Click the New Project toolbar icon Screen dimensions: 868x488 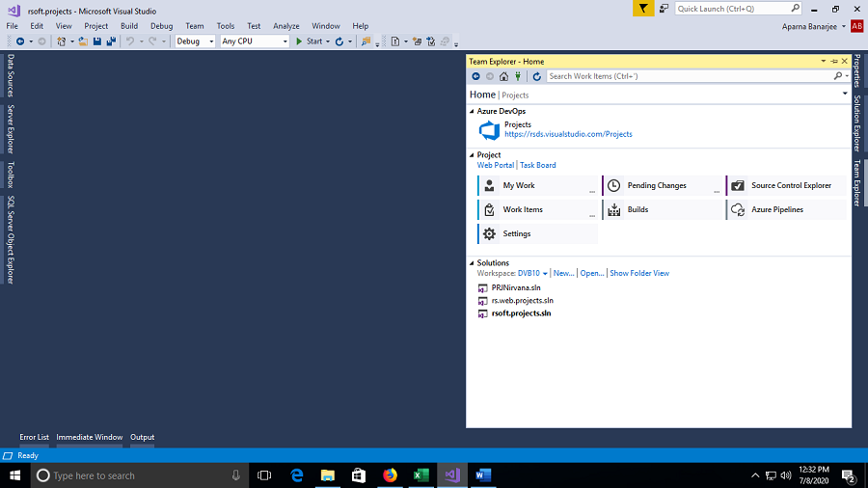point(62,41)
